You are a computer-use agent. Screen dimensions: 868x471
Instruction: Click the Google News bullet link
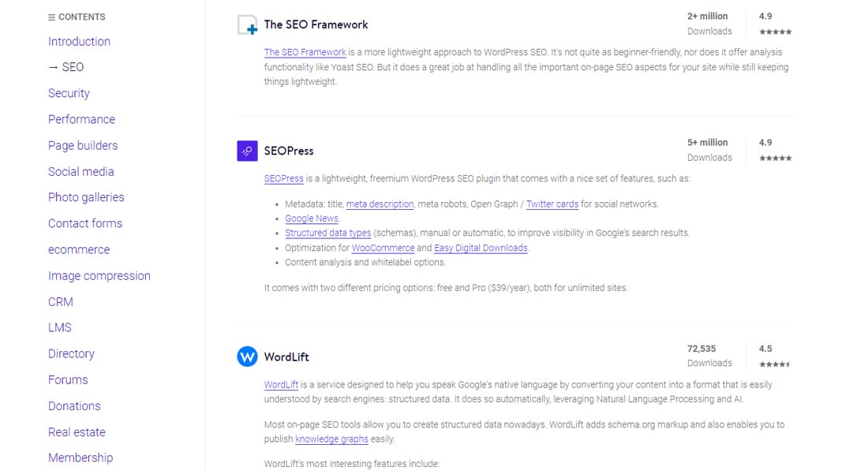click(x=312, y=219)
